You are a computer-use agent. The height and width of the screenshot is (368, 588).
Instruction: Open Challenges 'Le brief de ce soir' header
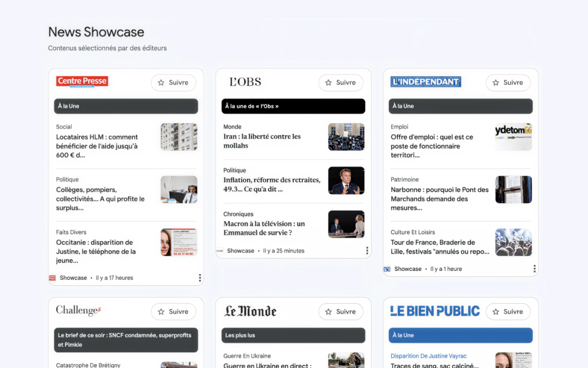[x=126, y=340]
